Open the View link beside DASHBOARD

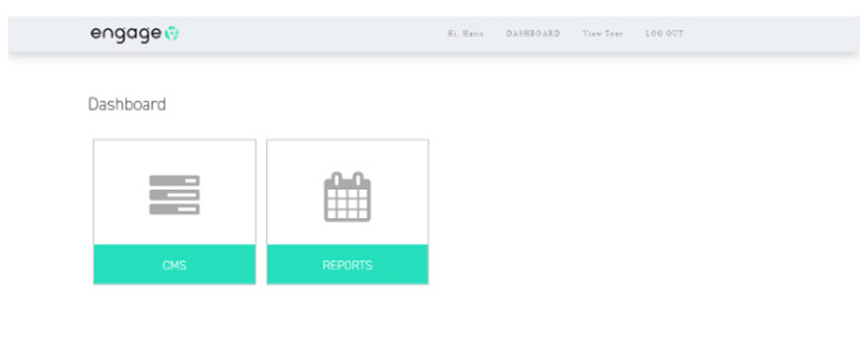point(603,34)
